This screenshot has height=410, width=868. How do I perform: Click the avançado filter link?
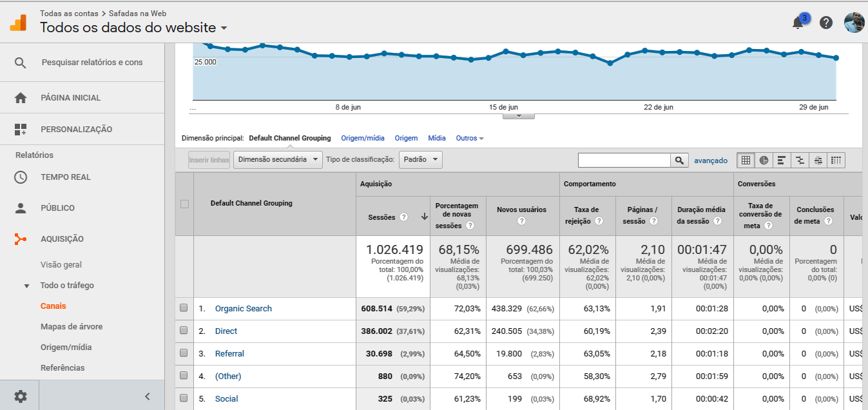711,161
